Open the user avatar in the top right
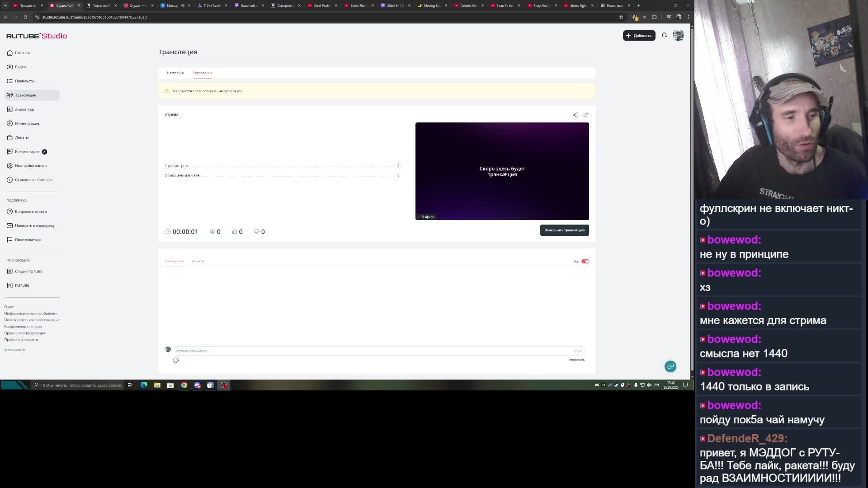 click(x=678, y=35)
